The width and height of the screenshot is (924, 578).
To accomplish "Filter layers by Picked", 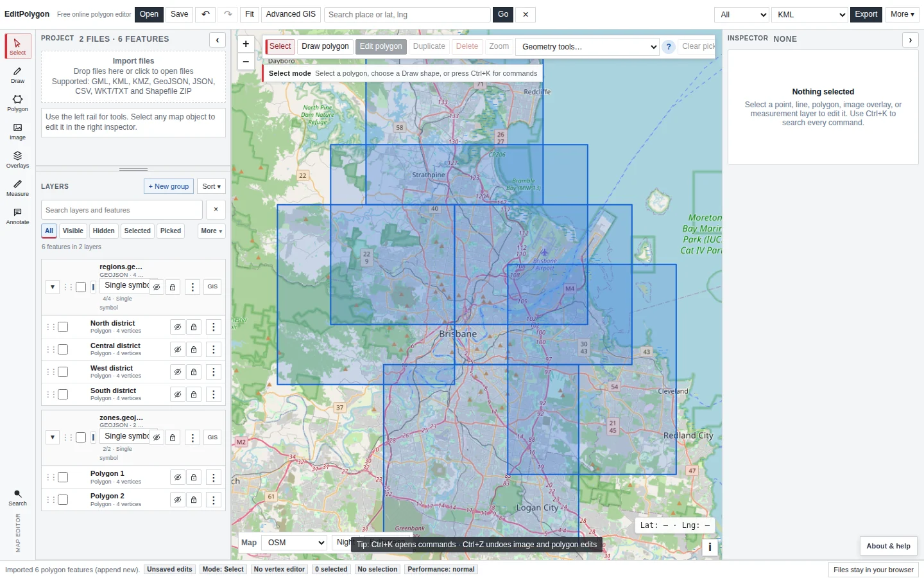I will pyautogui.click(x=171, y=231).
